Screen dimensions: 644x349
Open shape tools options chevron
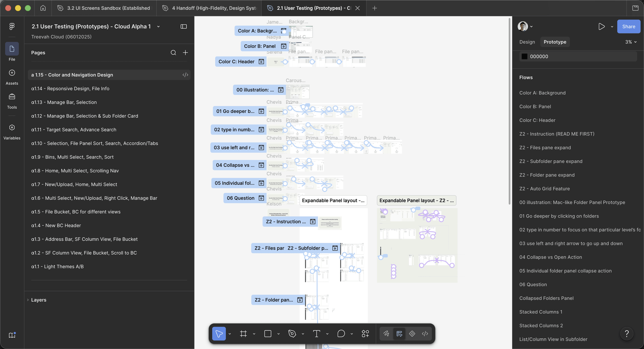click(278, 334)
